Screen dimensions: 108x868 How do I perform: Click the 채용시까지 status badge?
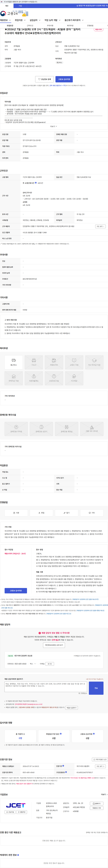pos(99,30)
